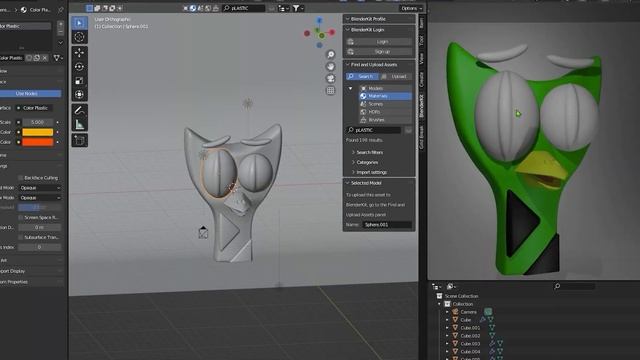The width and height of the screenshot is (640, 360).
Task: Add a material slot with plus button
Action: click(60, 24)
